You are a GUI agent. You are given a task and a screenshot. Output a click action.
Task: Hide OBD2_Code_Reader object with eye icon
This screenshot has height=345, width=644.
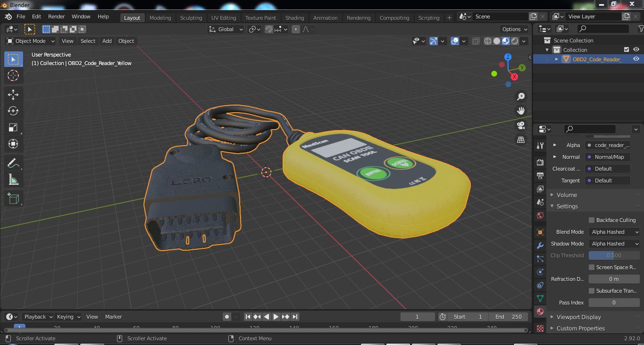pos(636,59)
